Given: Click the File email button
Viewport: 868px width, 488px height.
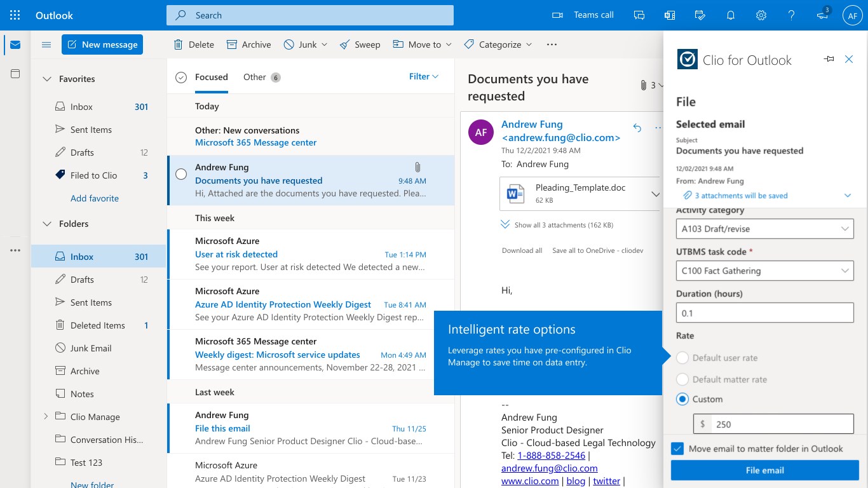Looking at the screenshot, I should pyautogui.click(x=765, y=470).
